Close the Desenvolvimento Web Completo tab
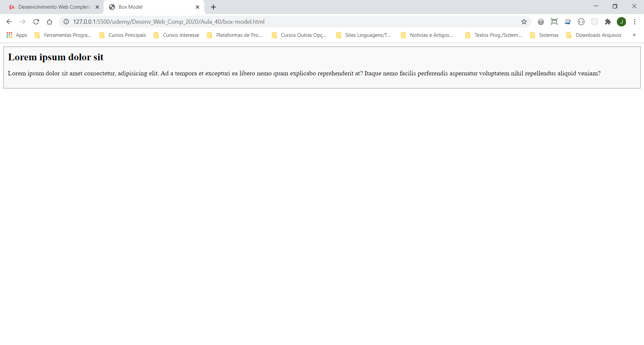 point(97,7)
